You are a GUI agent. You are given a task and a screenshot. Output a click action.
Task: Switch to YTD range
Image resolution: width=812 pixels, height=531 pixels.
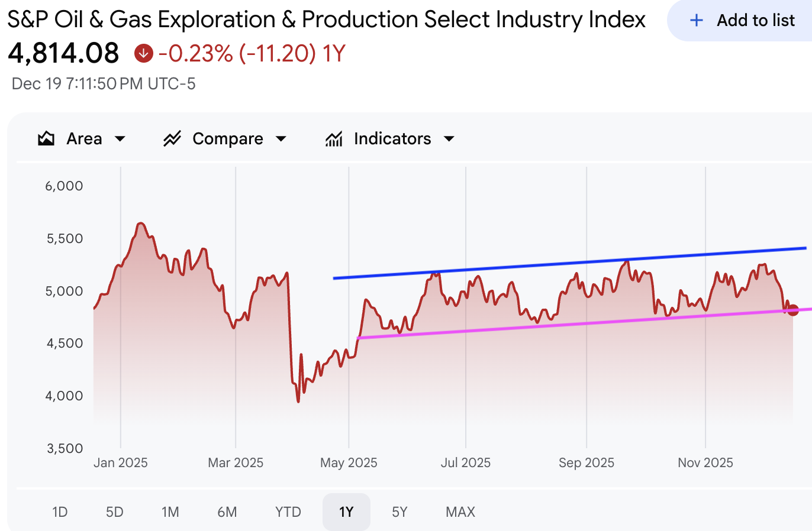288,512
